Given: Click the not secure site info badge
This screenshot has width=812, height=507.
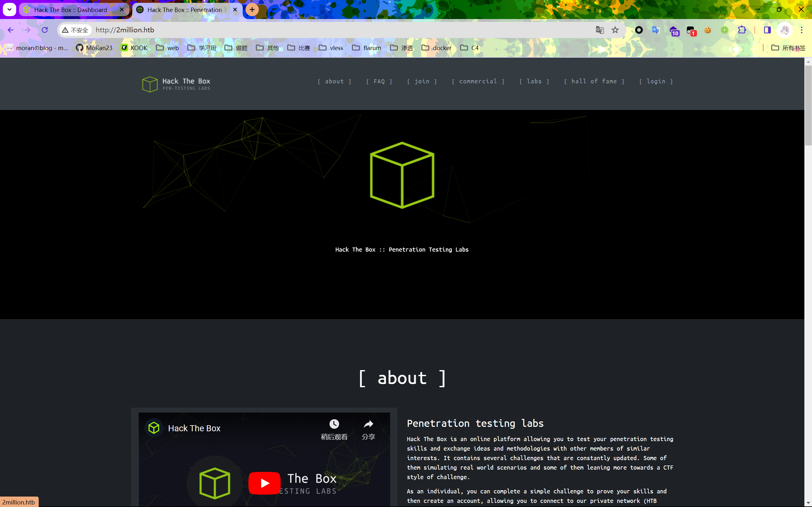Looking at the screenshot, I should pyautogui.click(x=75, y=30).
